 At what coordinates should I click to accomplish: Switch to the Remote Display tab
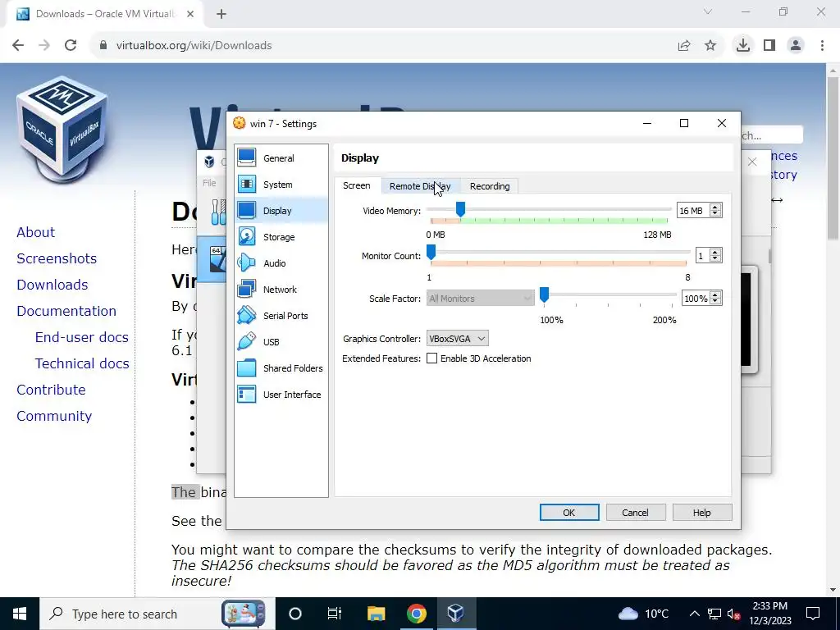coord(420,186)
